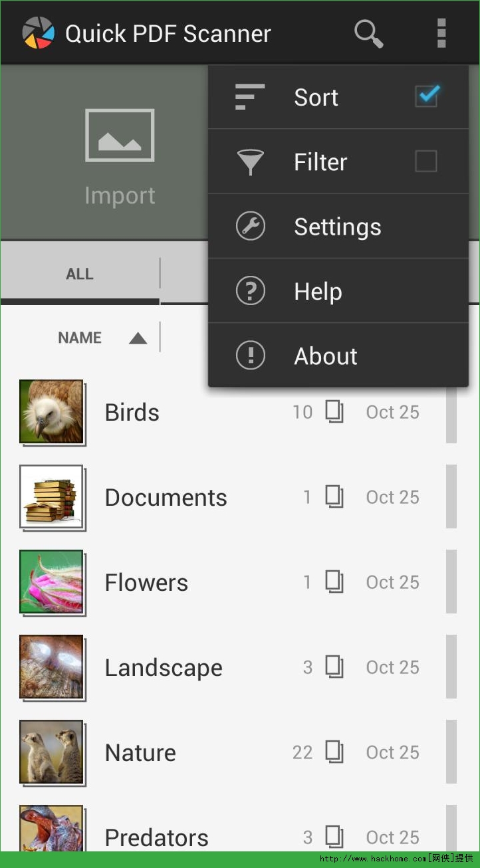Select Help from the overflow menu

point(318,291)
